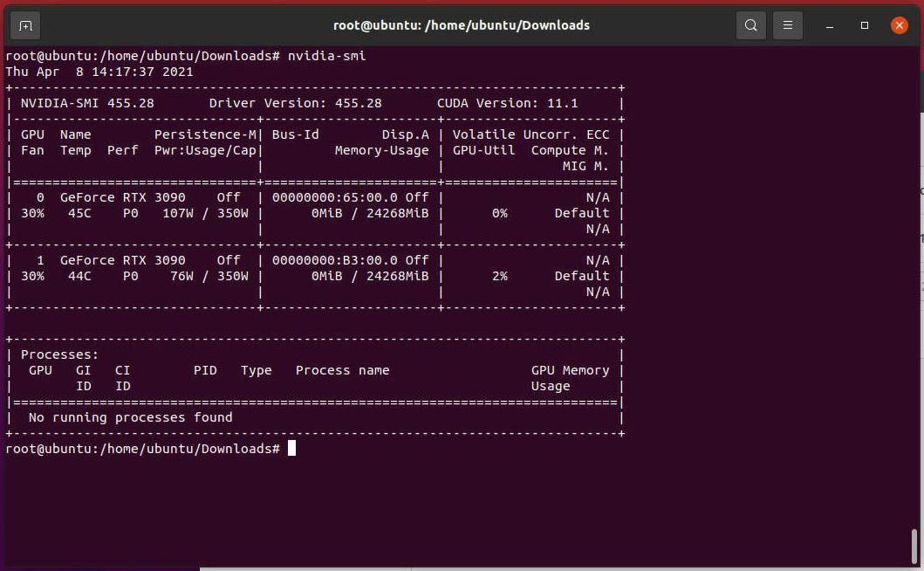Click the 'nvidia-smi' command text

click(x=327, y=56)
